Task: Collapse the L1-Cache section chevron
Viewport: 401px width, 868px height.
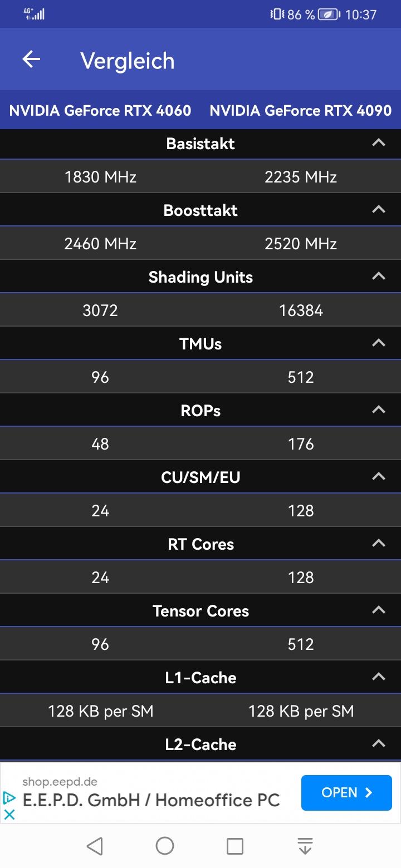Action: click(379, 677)
